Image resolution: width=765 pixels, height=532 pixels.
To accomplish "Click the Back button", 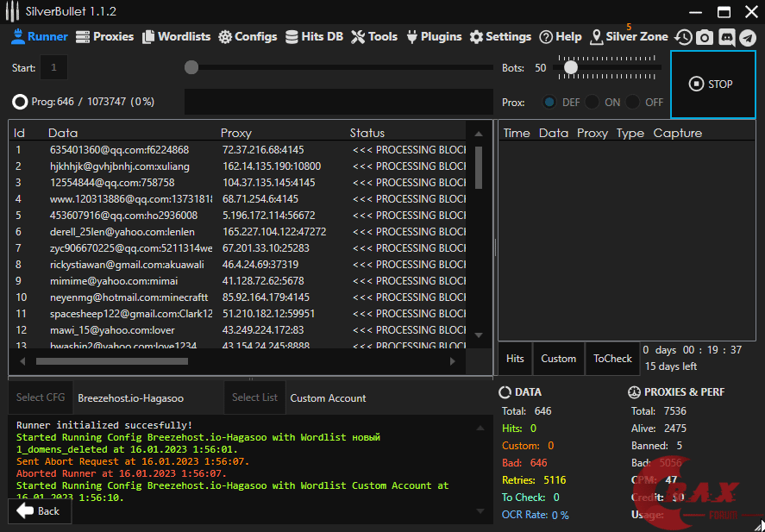I will pos(39,511).
